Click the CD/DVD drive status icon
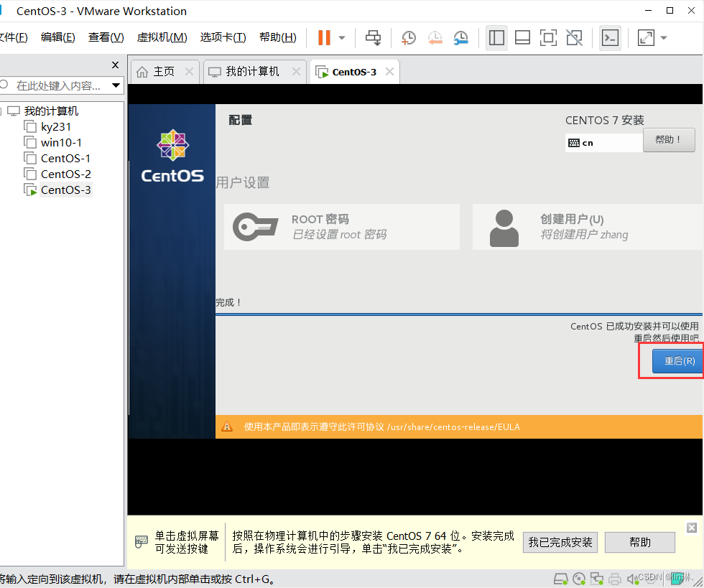Viewport: 704px width, 588px height. (x=579, y=579)
